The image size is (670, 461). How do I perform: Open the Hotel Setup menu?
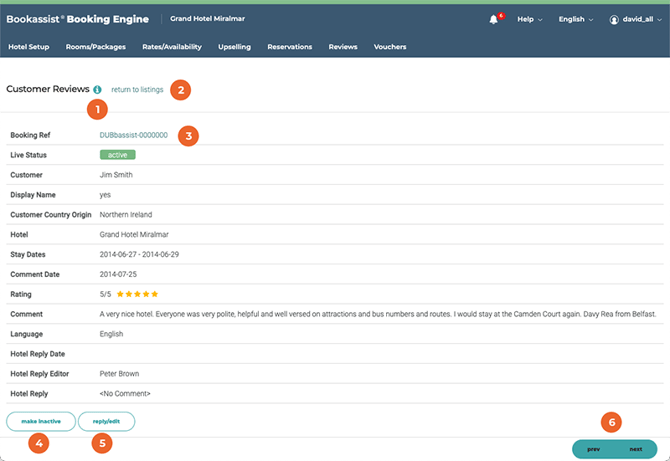29,47
